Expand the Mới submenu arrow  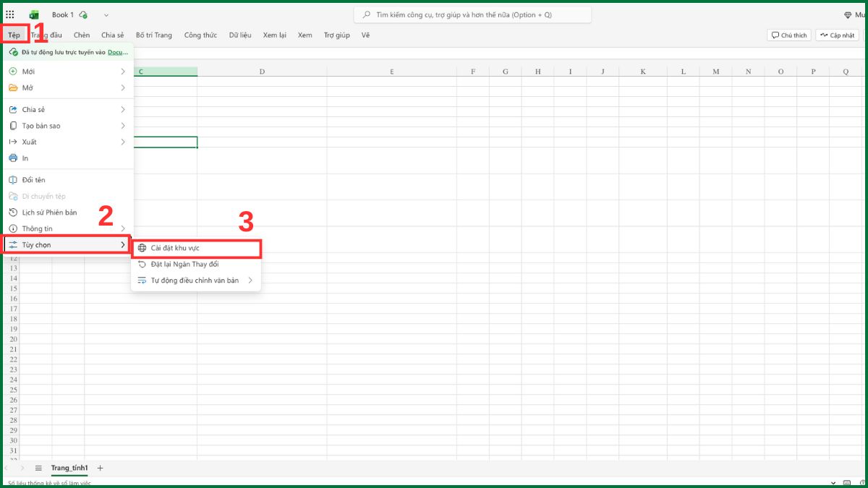[123, 71]
